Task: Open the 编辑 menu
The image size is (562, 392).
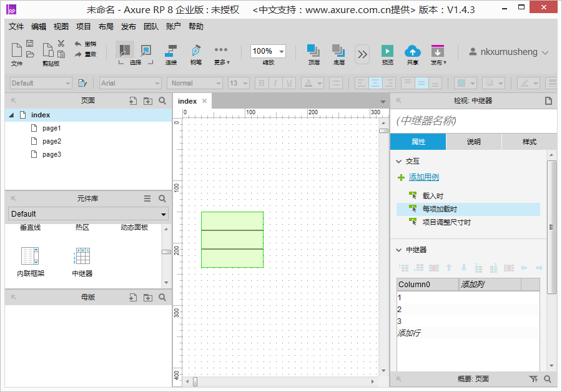Action: 39,26
